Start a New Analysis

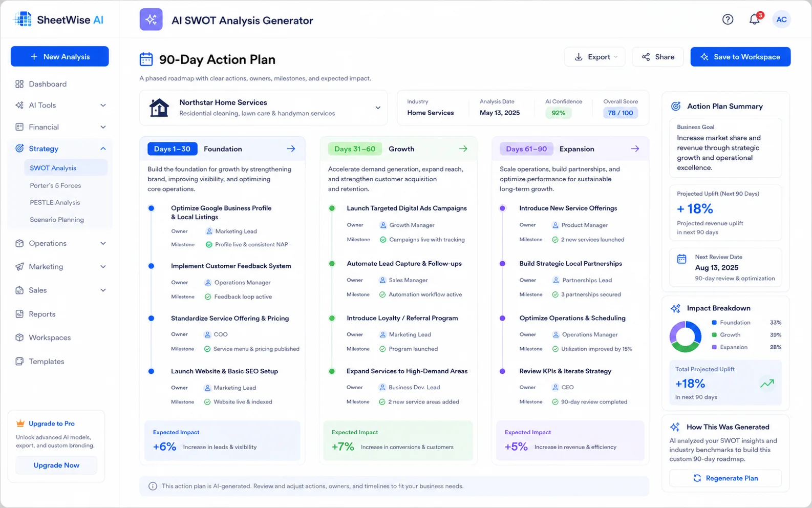59,56
